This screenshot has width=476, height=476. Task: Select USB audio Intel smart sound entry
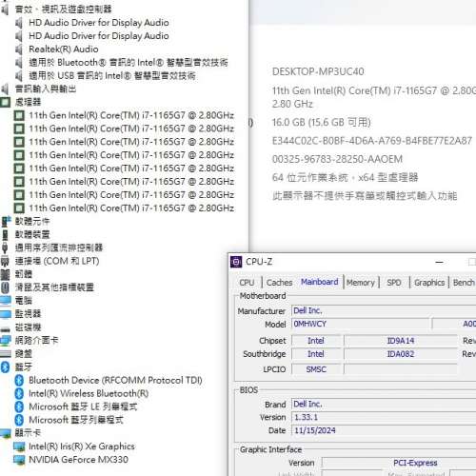[112, 76]
